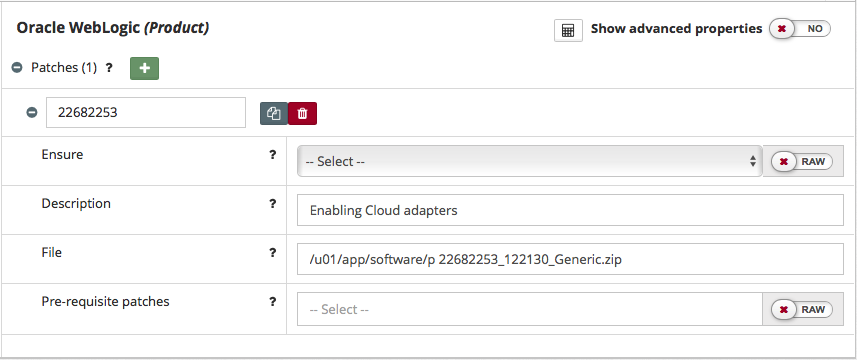Collapse the 22682253 patch entry
The image size is (857, 360).
(32, 113)
